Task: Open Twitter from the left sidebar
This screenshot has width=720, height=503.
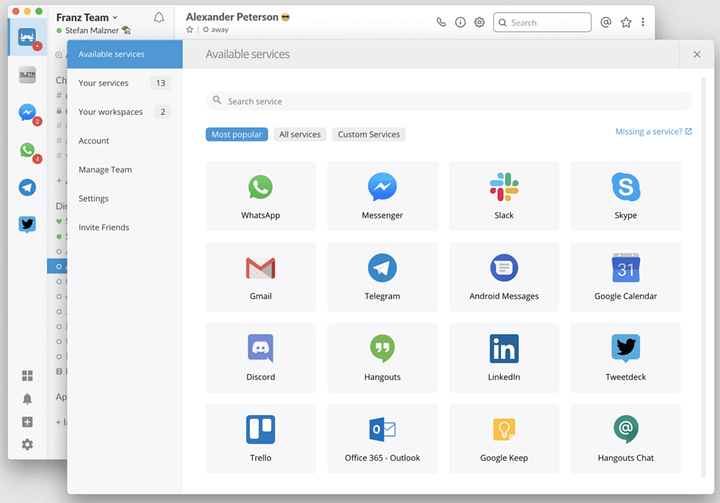Action: (x=27, y=225)
